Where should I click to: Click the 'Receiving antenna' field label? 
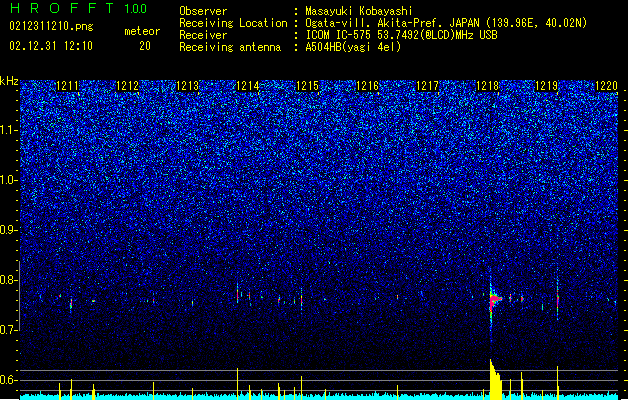point(230,47)
